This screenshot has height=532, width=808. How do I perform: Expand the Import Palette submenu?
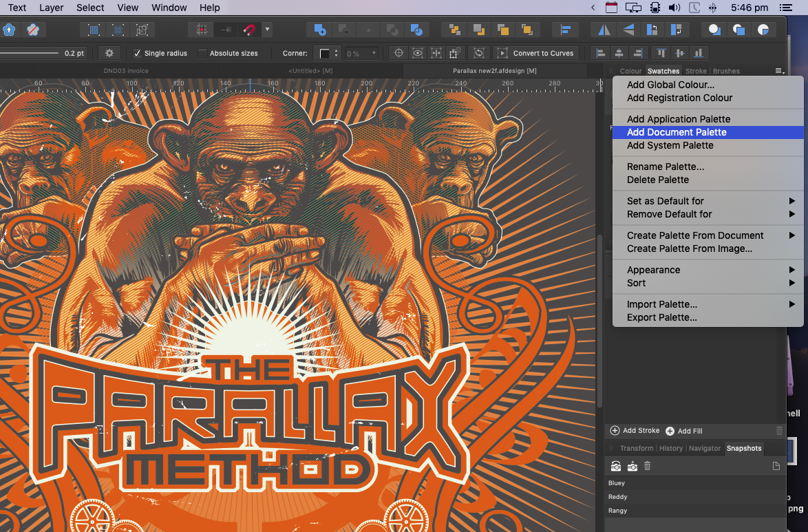(708, 305)
